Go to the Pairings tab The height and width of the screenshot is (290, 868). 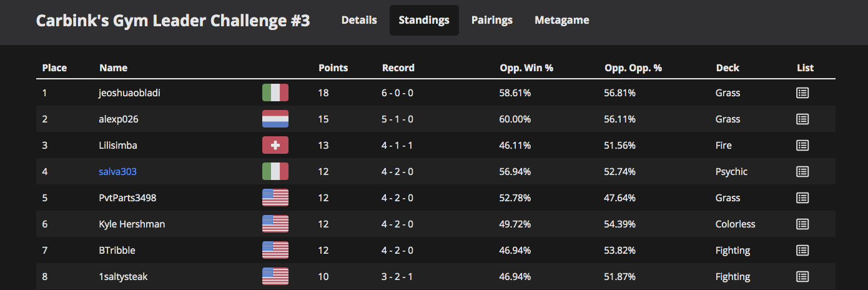[492, 20]
